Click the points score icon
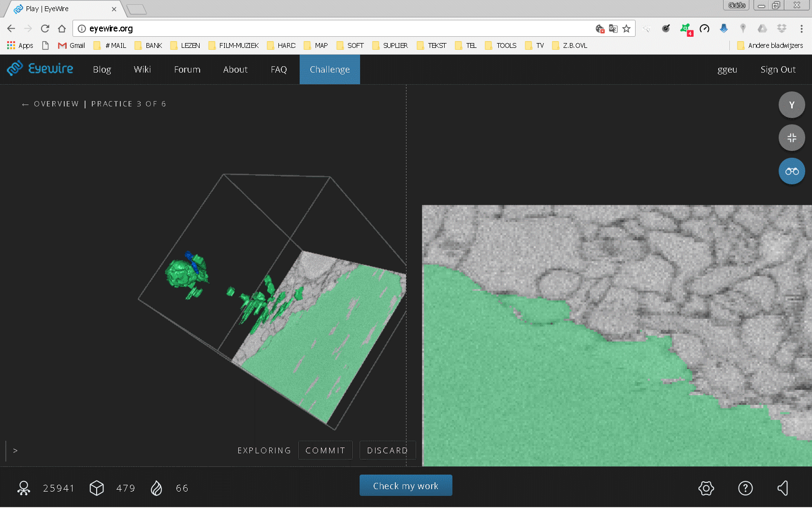Viewport: 812px width, 508px height. click(x=24, y=488)
